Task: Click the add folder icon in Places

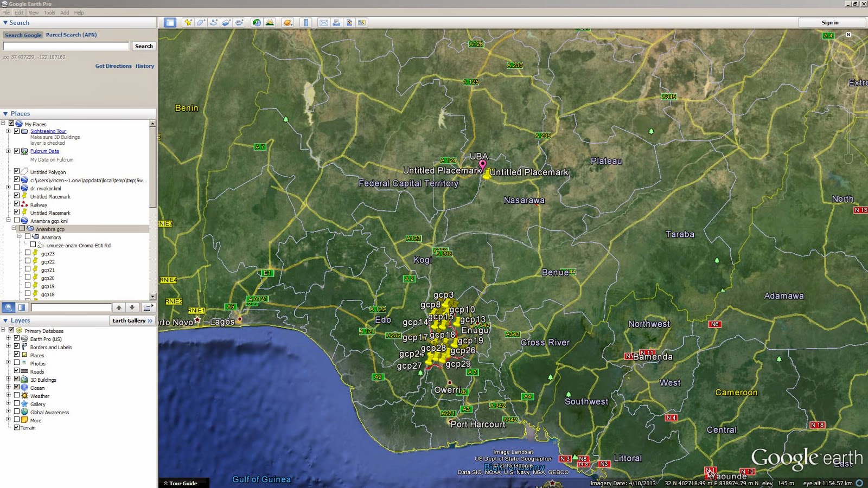Action: click(148, 307)
